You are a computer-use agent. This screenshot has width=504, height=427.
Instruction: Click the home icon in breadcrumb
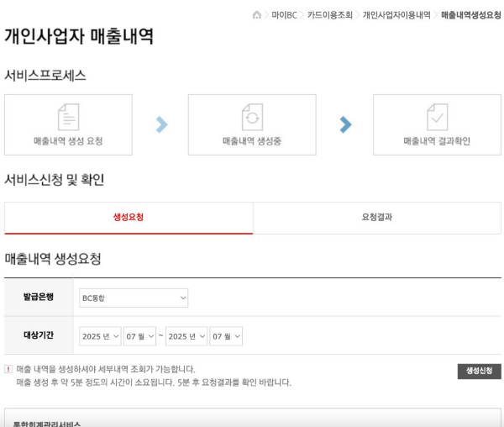point(257,15)
